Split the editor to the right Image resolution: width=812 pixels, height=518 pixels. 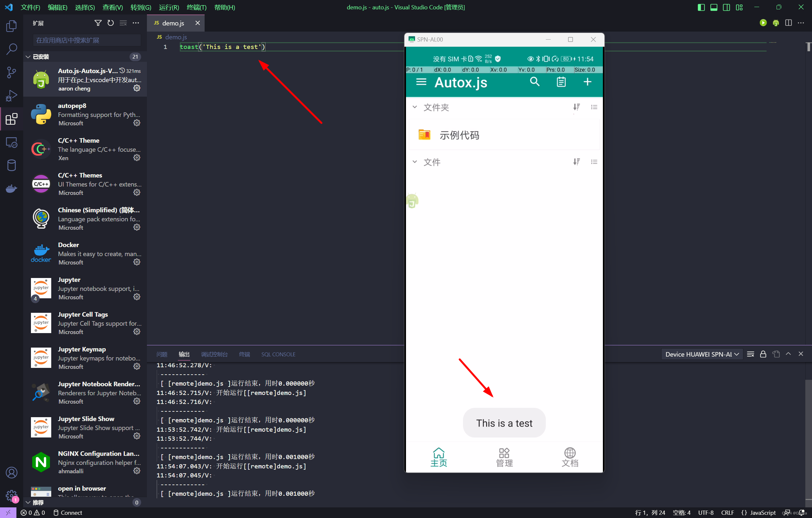(788, 23)
